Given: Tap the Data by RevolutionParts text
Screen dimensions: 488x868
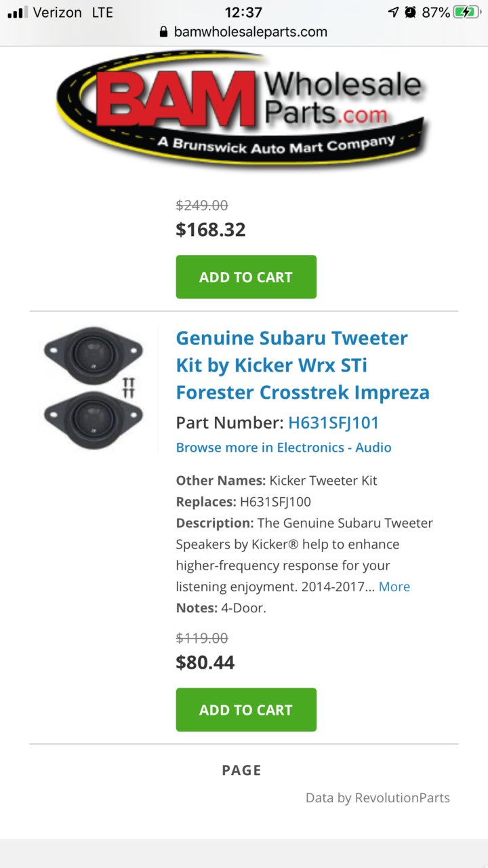Looking at the screenshot, I should [x=378, y=797].
